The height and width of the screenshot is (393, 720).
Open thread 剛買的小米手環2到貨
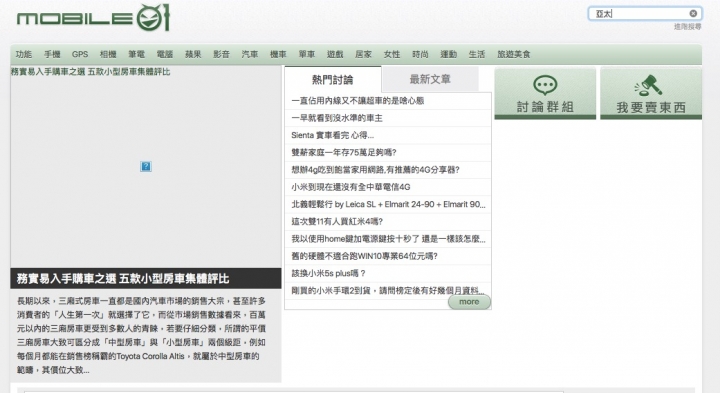[x=388, y=290]
